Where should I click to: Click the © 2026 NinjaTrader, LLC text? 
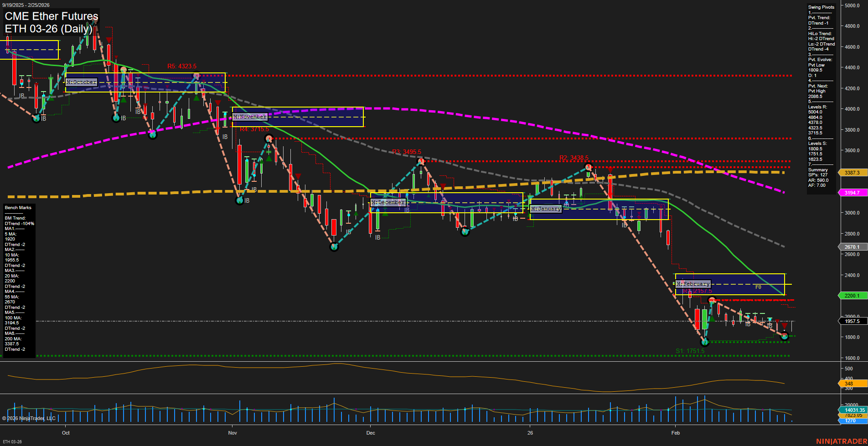coord(28,418)
